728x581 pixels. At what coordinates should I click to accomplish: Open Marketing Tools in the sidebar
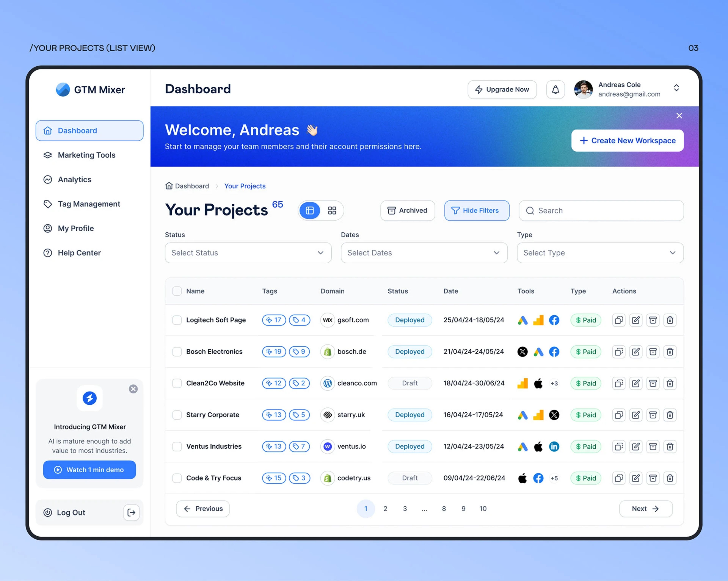pos(86,155)
